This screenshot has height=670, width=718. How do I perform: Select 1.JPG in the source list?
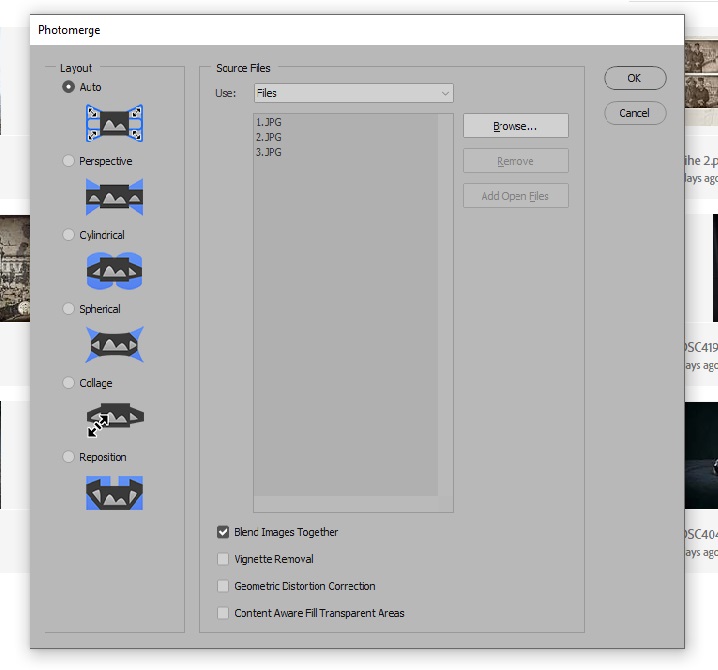coord(269,123)
